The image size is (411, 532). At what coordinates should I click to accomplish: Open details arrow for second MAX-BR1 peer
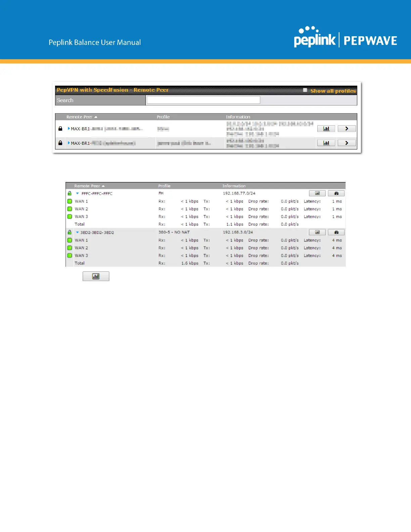click(x=347, y=143)
